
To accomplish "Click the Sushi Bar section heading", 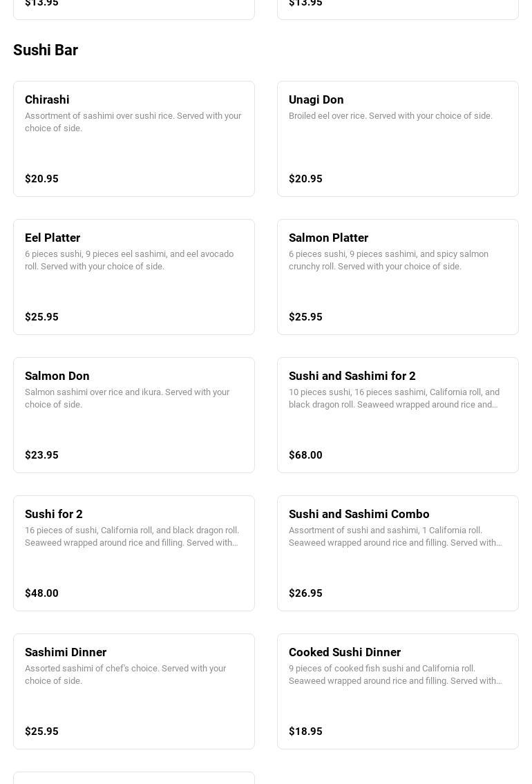I will click(46, 50).
